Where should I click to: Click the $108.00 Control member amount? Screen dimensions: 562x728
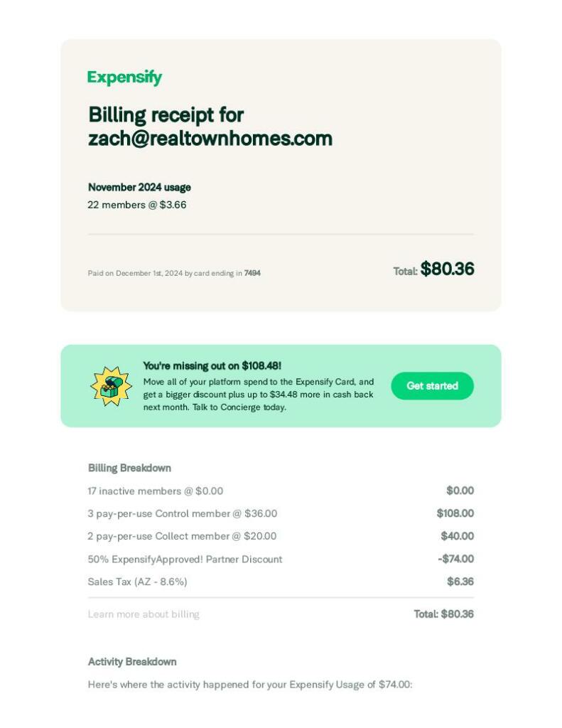point(455,513)
